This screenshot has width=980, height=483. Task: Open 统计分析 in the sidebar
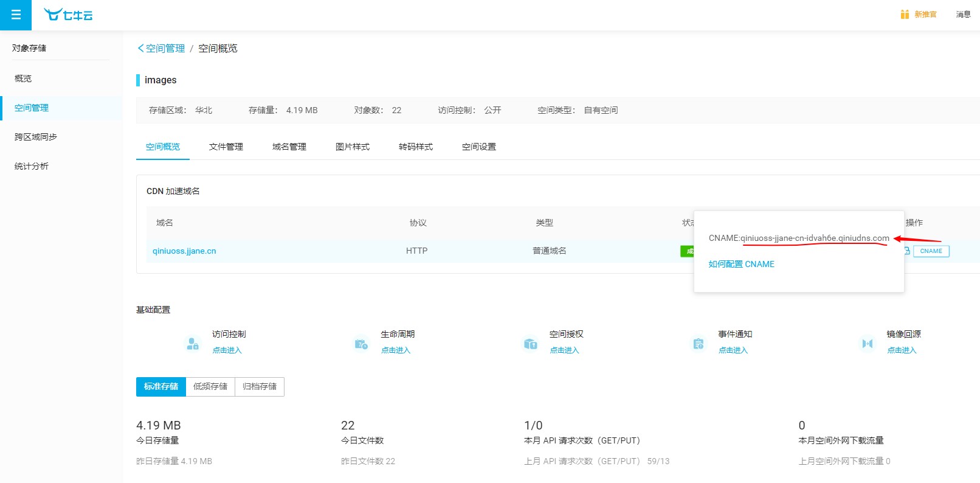pyautogui.click(x=32, y=166)
